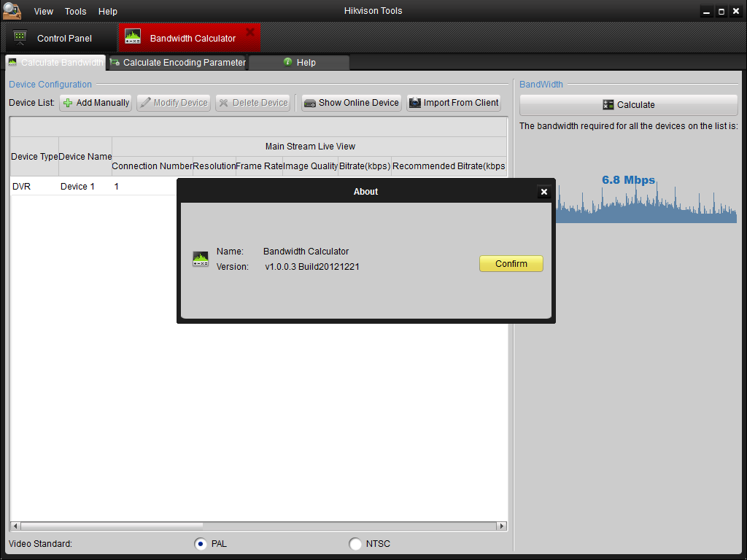
Task: Click the X icon on Delete Device
Action: coord(223,103)
